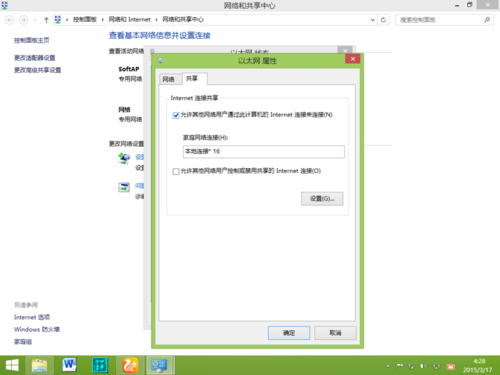Viewport: 500px width, 375px height.
Task: Click the Control Panel taskbar icon
Action: tap(160, 365)
